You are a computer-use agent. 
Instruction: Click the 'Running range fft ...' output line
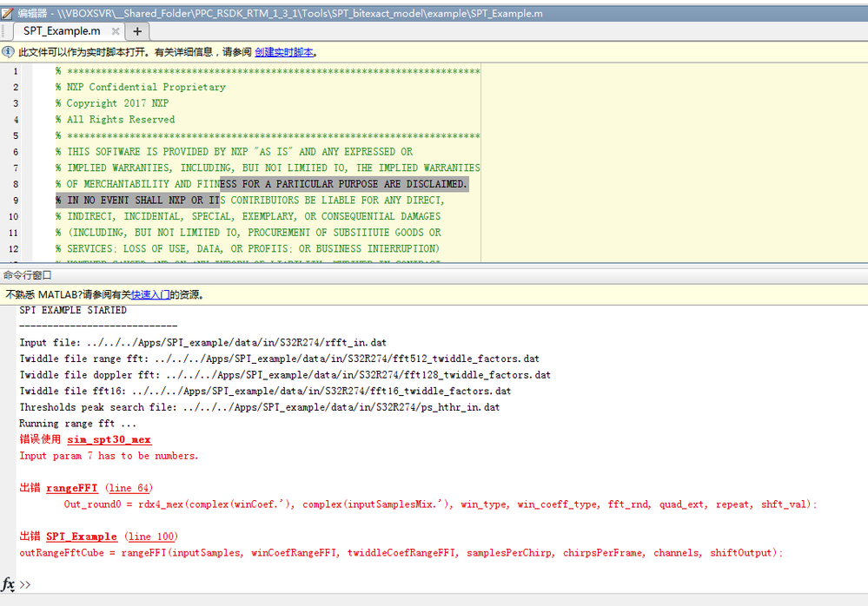click(x=77, y=424)
